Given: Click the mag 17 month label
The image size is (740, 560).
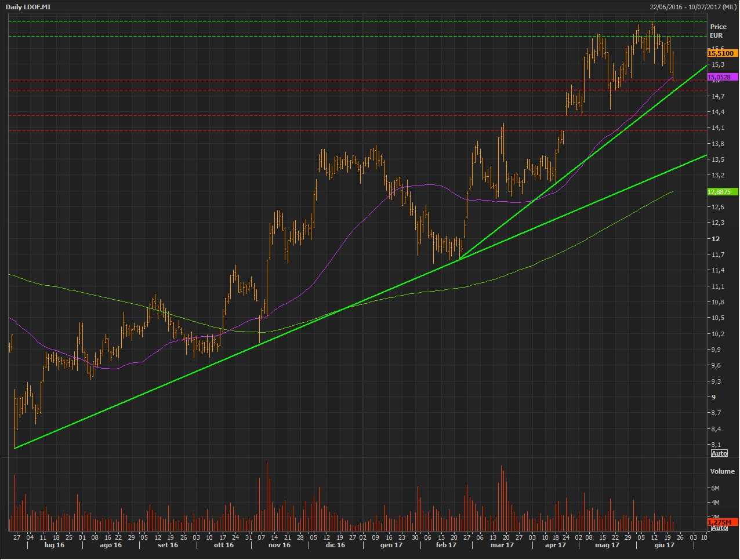Looking at the screenshot, I should 607,545.
